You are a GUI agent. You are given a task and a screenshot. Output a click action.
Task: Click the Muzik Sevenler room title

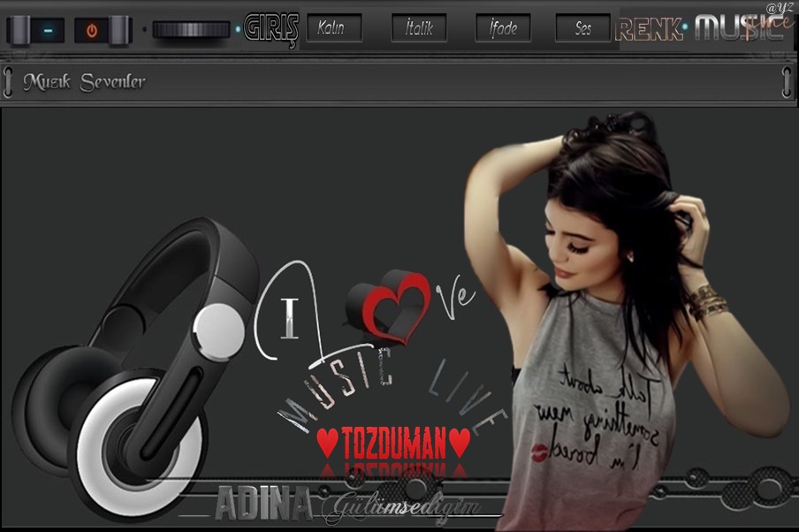click(x=84, y=81)
